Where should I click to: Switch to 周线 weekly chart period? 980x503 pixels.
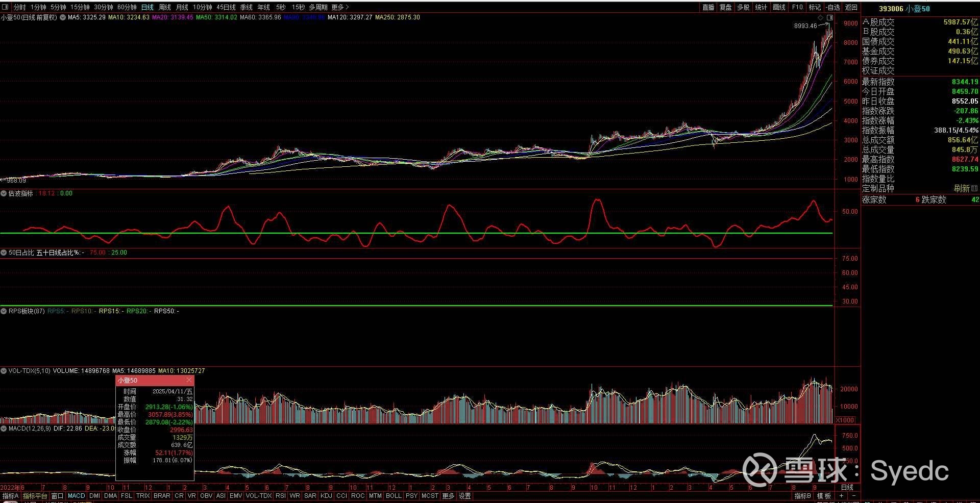coord(164,7)
